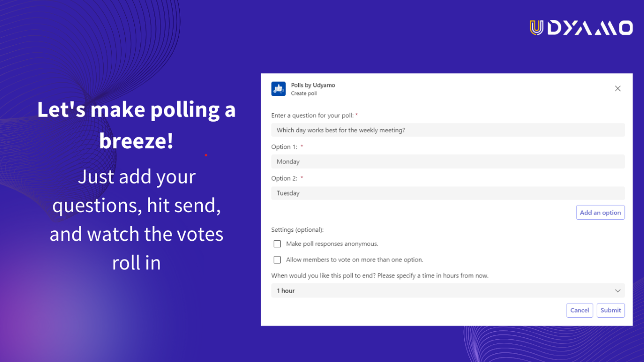The height and width of the screenshot is (362, 644).
Task: Click the Udyamo logo in the corner
Action: 581,28
